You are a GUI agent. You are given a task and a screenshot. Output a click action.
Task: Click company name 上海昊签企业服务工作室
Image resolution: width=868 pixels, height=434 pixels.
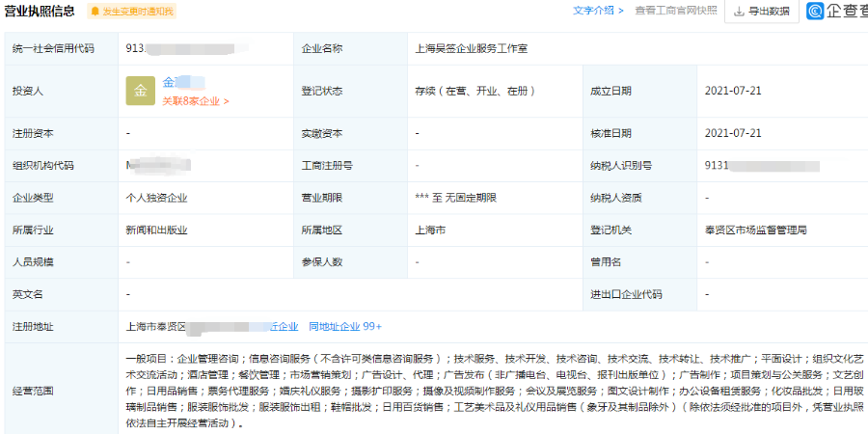click(x=471, y=49)
